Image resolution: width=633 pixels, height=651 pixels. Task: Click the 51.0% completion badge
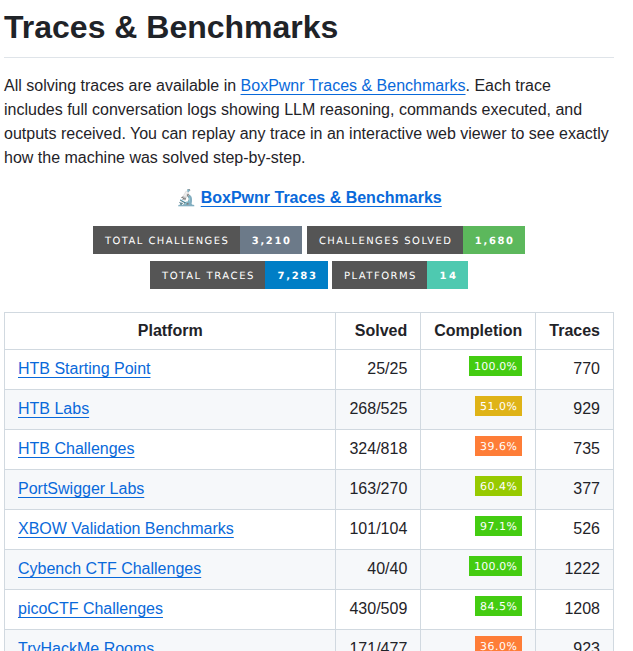pyautogui.click(x=498, y=406)
